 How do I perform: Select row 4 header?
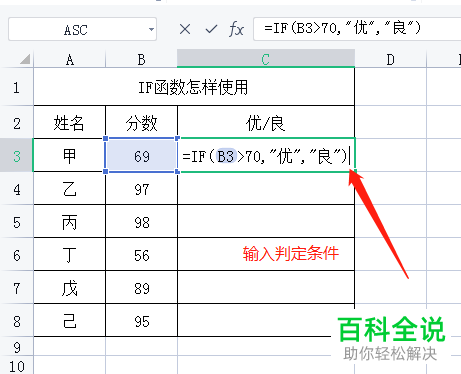pos(17,189)
